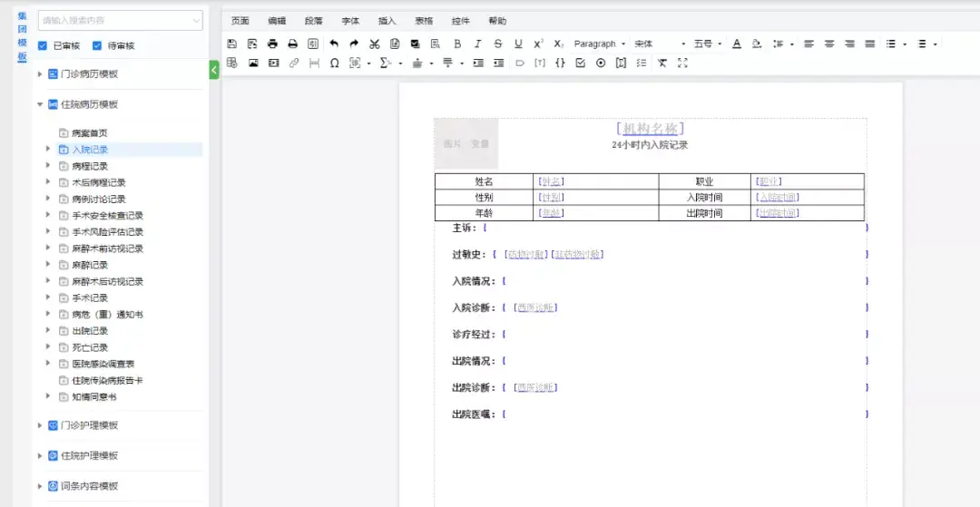Insert a special character (Omega icon)
The height and width of the screenshot is (507, 980).
pyautogui.click(x=334, y=63)
